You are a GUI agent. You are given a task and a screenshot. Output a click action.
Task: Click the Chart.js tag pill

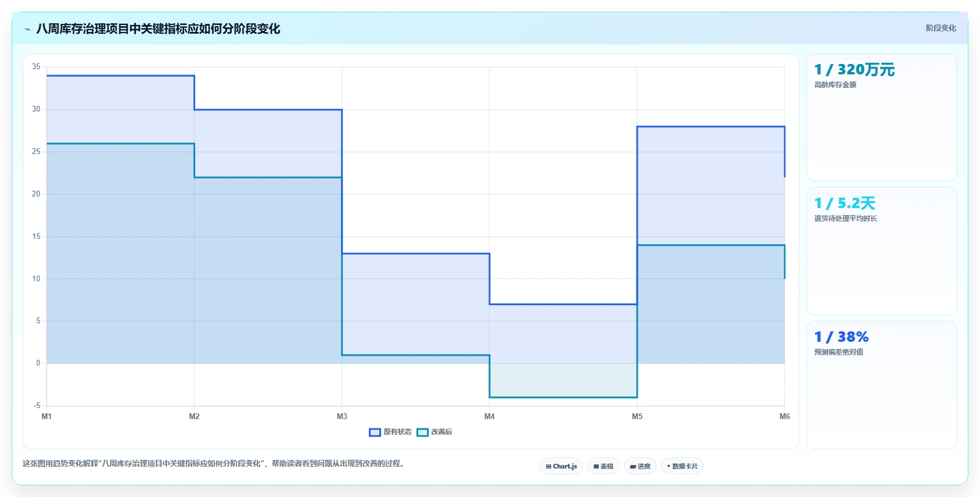(x=561, y=466)
